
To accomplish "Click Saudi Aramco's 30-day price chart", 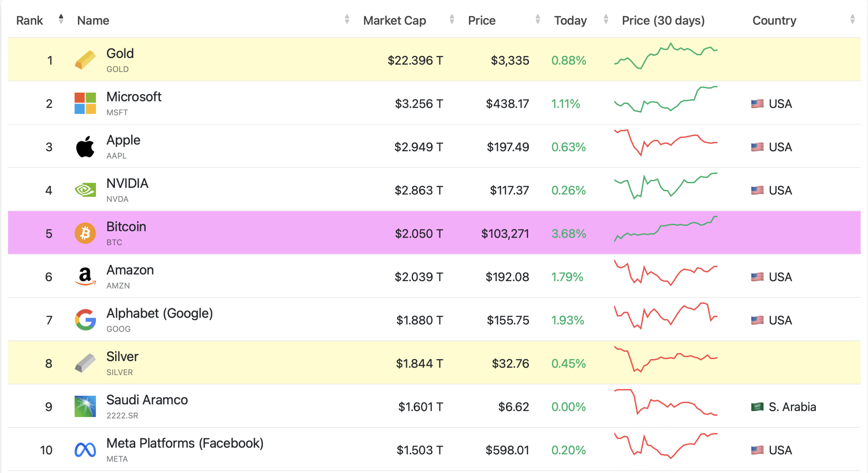I will pos(666,402).
